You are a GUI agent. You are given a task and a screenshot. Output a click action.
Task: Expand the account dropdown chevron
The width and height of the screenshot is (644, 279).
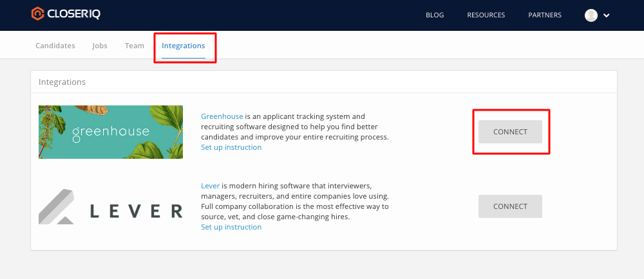(x=606, y=15)
